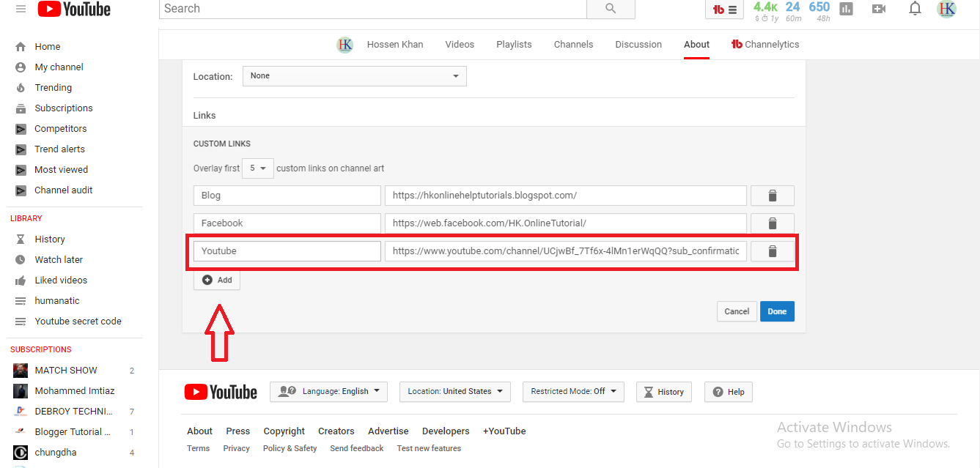Viewport: 980px width, 468px height.
Task: Open footer Language: English dropdown
Action: [x=328, y=391]
